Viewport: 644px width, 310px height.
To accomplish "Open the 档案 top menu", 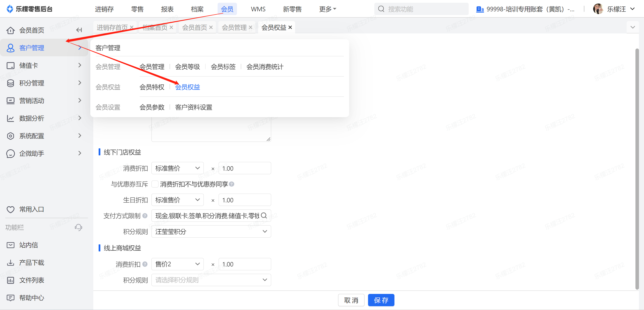I will [197, 9].
